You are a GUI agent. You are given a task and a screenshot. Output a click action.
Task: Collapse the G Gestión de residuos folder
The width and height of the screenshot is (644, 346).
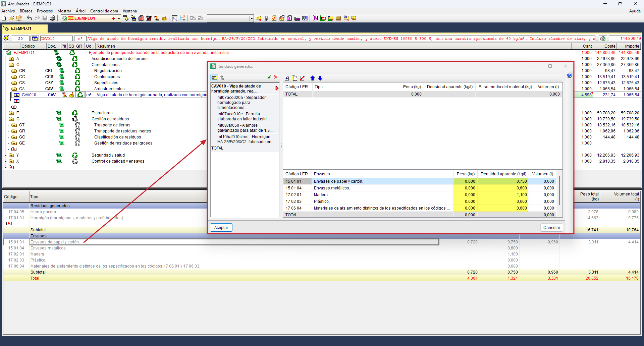(x=11, y=119)
